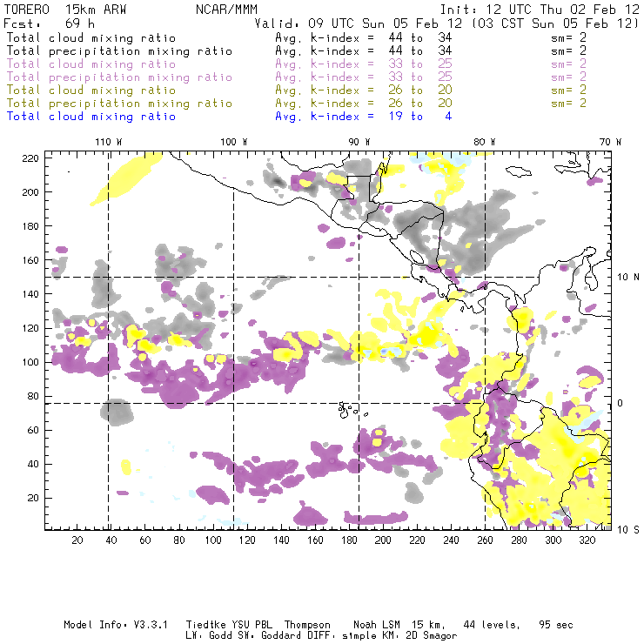Click the purple 'Total precipitation mixing ratio' legend entry

[119, 77]
